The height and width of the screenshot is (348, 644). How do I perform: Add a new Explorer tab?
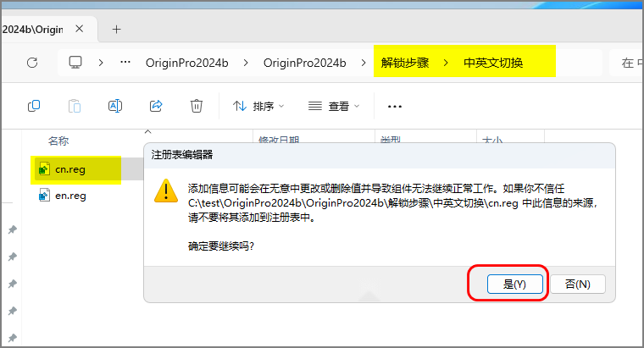[117, 29]
